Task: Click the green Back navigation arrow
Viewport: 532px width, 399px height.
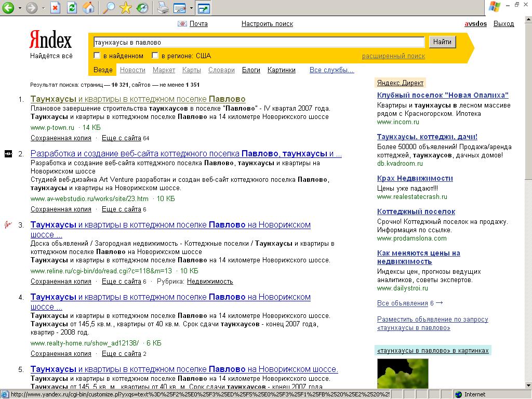Action: [8, 8]
